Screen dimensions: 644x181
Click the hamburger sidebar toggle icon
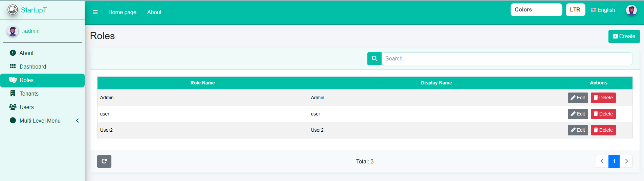95,12
